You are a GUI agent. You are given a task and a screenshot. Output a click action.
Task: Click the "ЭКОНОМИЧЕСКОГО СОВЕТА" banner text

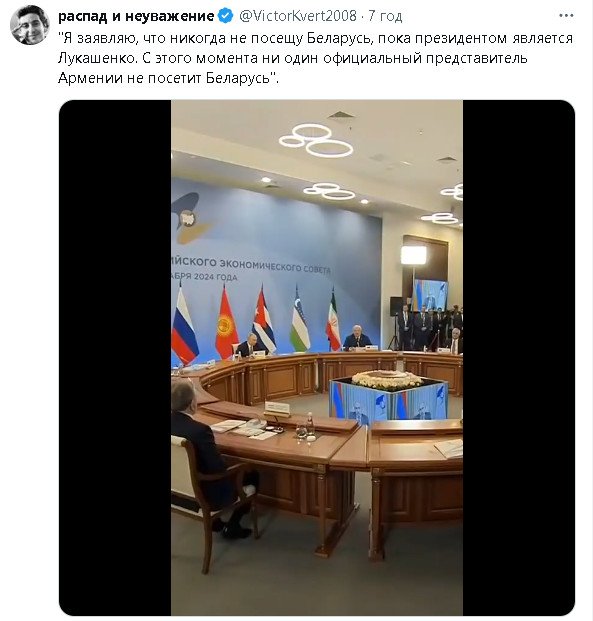[x=275, y=266]
